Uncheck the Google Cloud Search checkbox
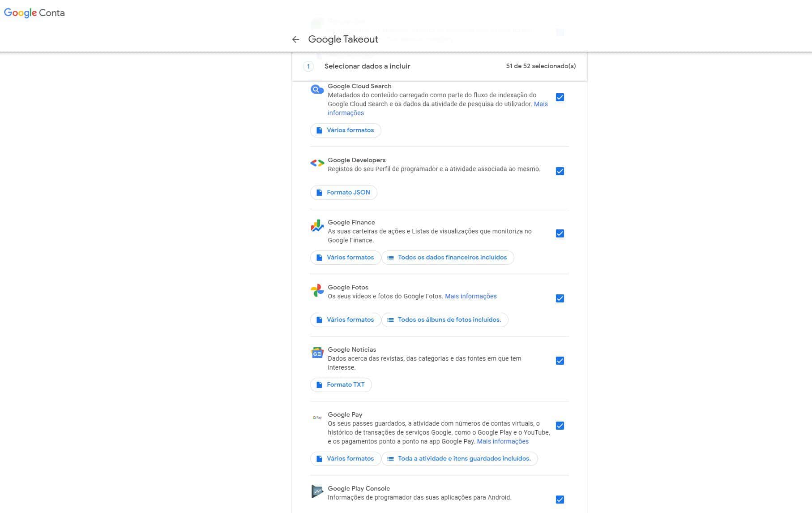This screenshot has width=812, height=513. pos(560,97)
